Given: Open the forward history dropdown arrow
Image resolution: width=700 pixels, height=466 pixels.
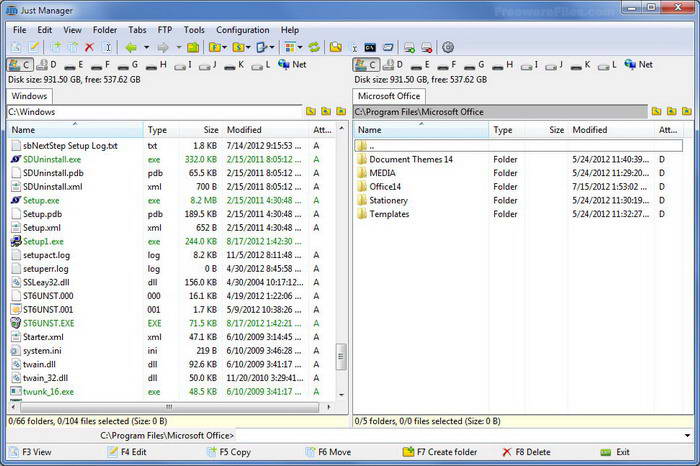Looking at the screenshot, I should point(178,47).
